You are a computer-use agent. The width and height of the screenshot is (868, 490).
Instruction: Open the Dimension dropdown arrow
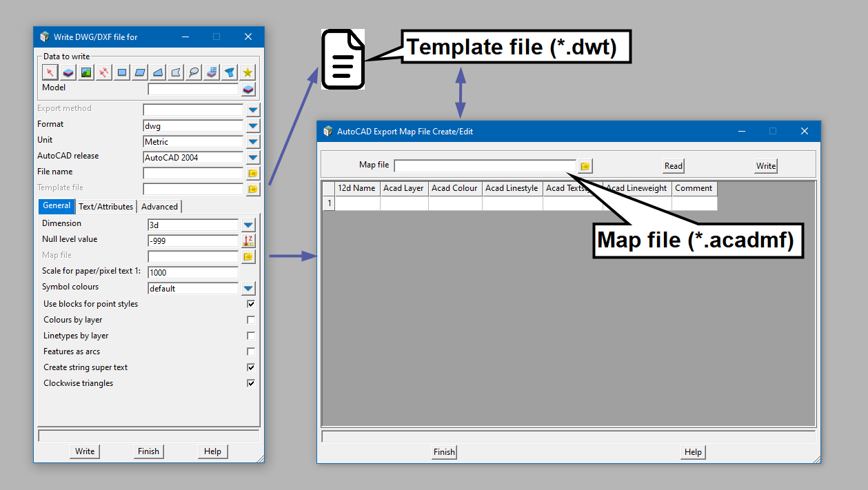[x=248, y=225]
